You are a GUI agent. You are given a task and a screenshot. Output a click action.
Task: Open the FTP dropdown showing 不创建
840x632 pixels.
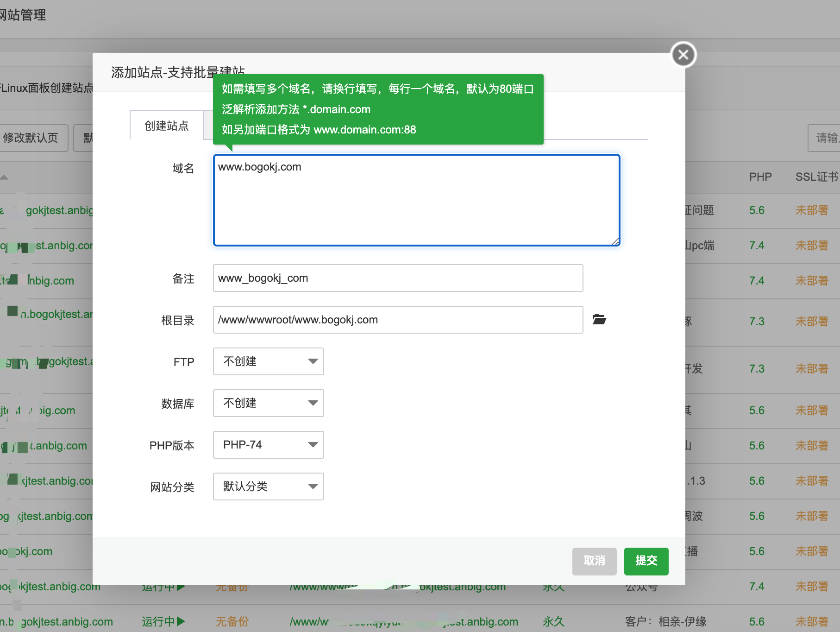click(268, 361)
